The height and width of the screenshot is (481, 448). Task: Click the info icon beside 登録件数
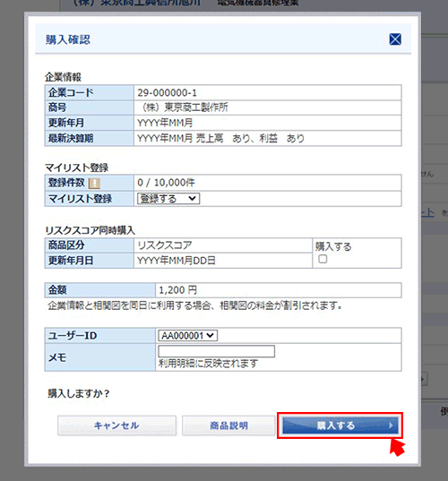[x=94, y=184]
